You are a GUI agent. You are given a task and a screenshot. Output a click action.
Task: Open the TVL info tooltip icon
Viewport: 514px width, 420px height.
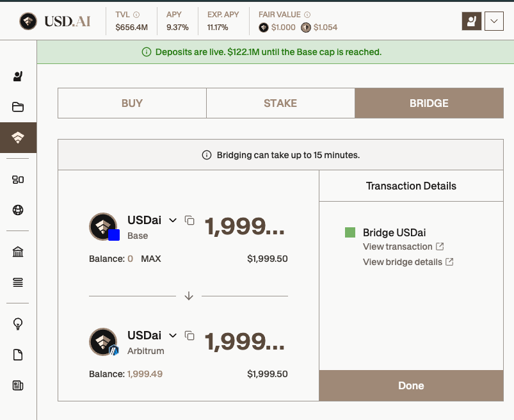tap(137, 15)
